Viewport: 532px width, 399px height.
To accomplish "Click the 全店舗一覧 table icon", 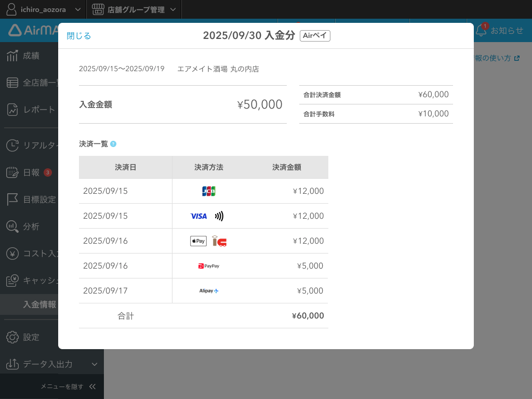I will tap(12, 83).
